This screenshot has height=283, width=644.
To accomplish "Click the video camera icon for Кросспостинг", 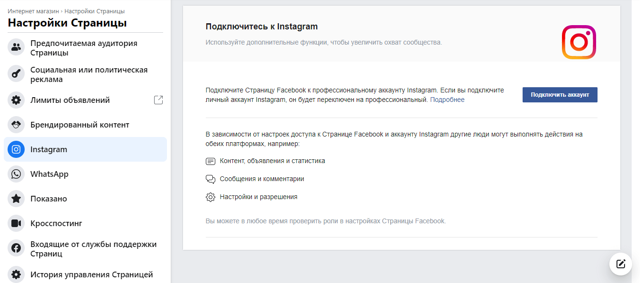I will [16, 223].
